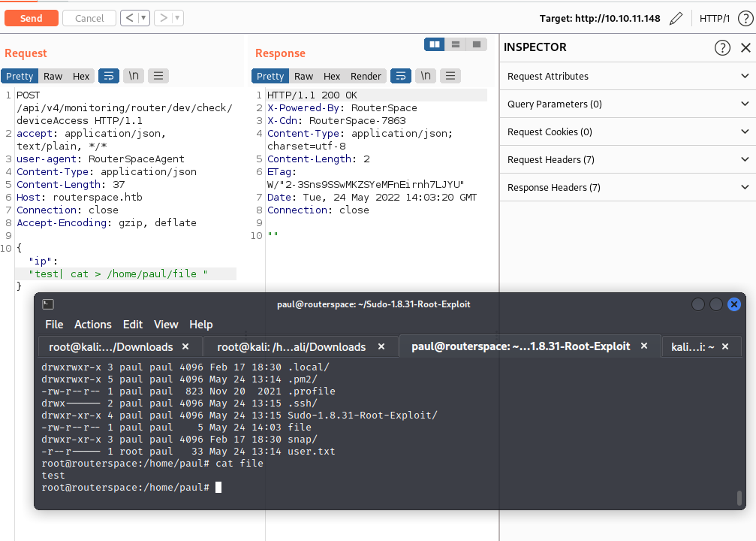Expand Request Headers (7) section
The image size is (756, 541).
[628, 160]
